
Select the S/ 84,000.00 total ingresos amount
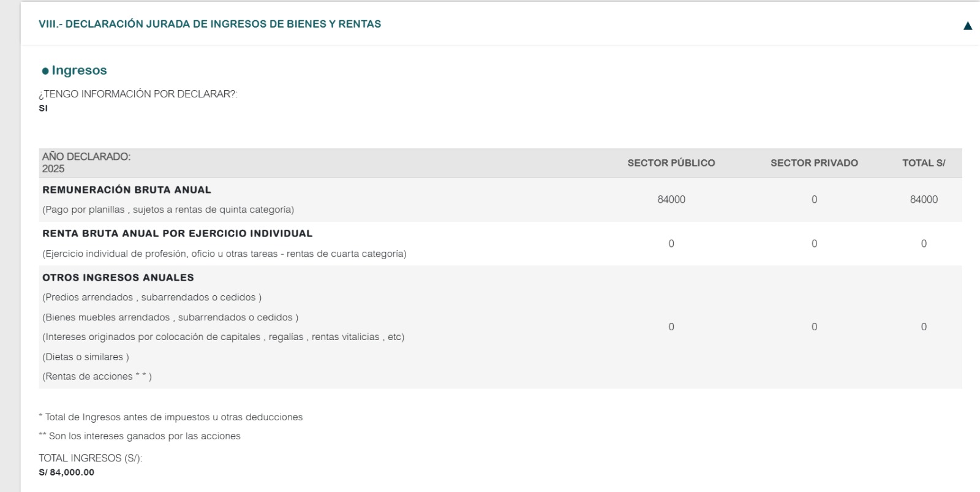click(x=66, y=472)
